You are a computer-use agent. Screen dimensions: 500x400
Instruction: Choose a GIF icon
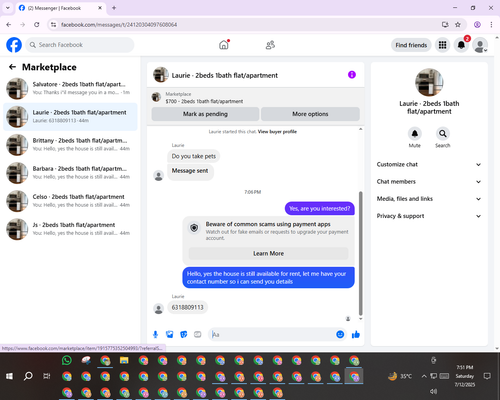(x=198, y=334)
